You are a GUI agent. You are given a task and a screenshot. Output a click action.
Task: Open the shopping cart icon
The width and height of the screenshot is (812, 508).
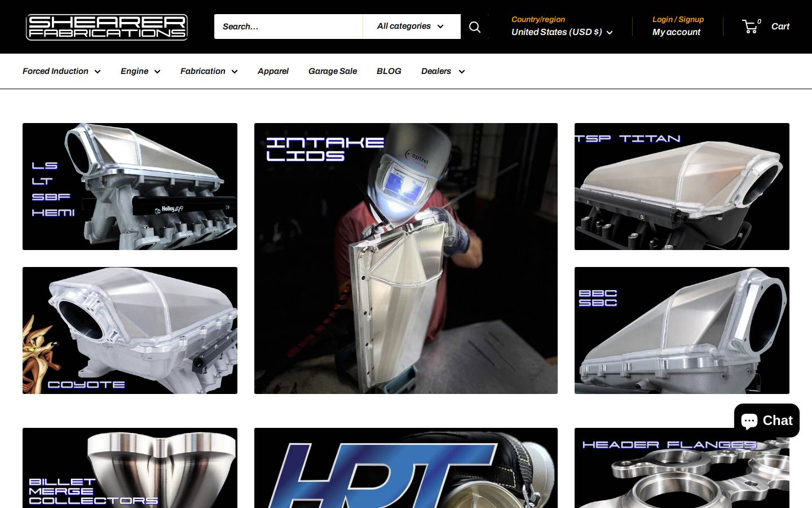750,27
